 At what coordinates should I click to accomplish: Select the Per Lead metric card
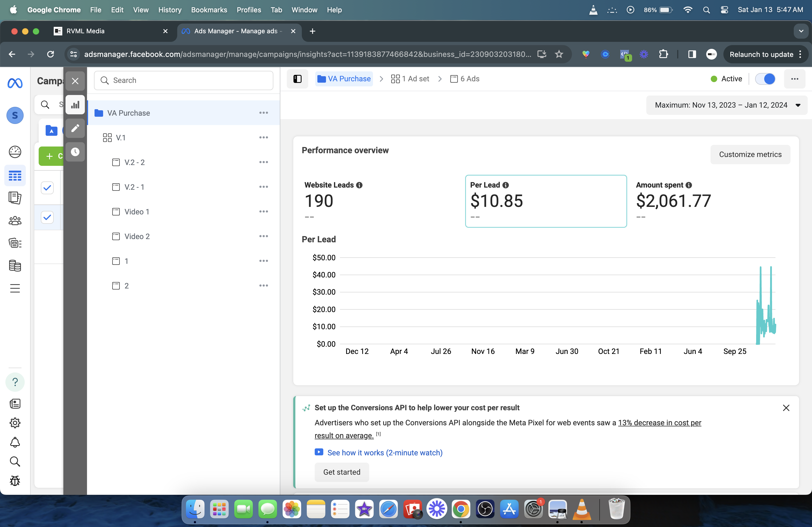(x=546, y=201)
